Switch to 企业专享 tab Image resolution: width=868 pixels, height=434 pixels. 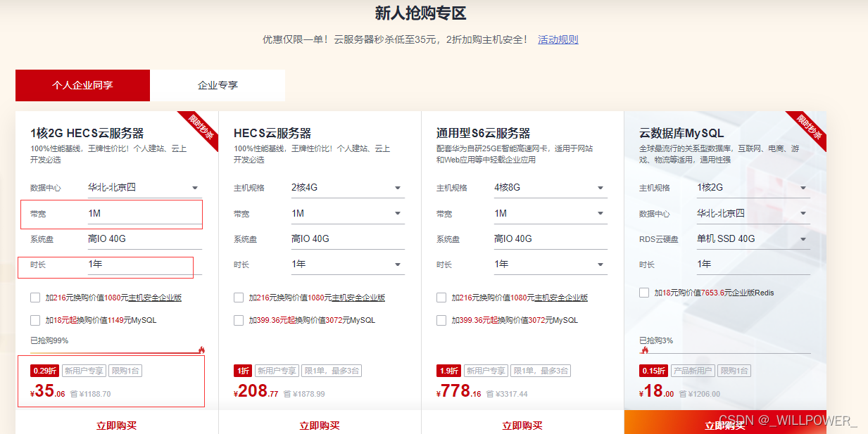coord(218,85)
